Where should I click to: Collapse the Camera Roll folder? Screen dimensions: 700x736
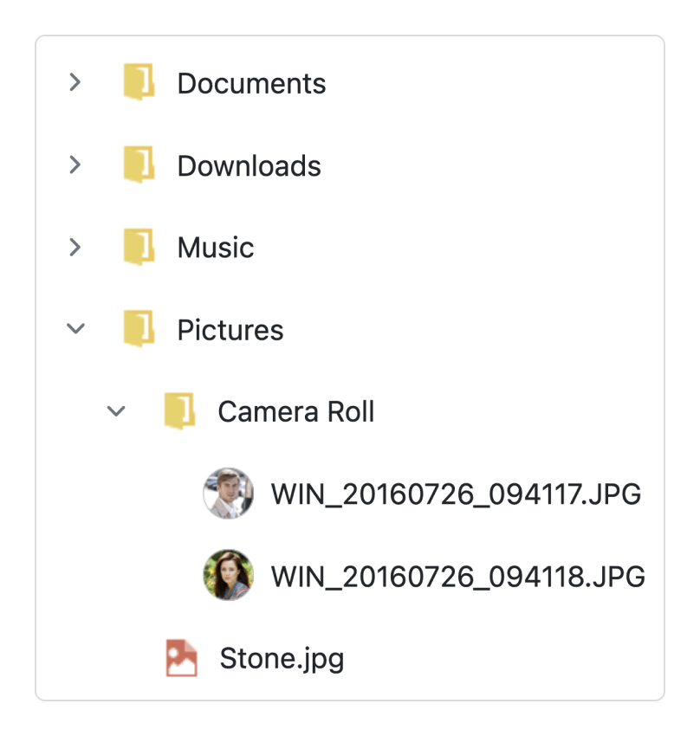click(x=116, y=410)
